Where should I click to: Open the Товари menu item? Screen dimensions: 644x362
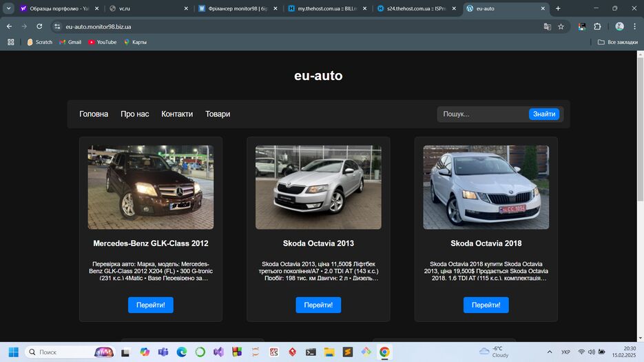click(x=218, y=114)
